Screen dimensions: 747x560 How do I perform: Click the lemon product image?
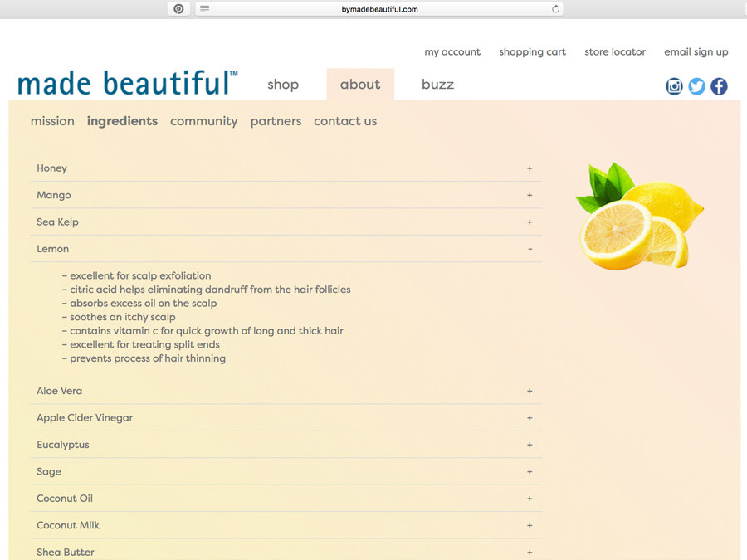[x=639, y=216]
